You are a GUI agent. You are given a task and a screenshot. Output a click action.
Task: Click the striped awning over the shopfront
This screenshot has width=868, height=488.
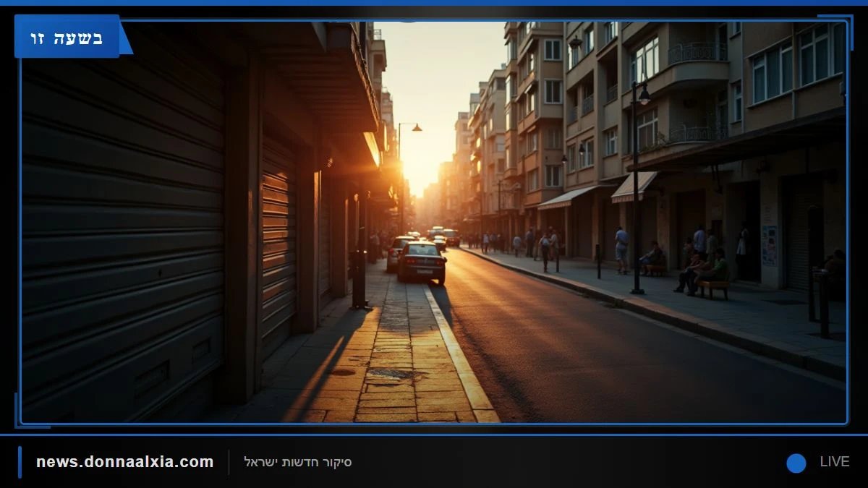click(x=632, y=187)
